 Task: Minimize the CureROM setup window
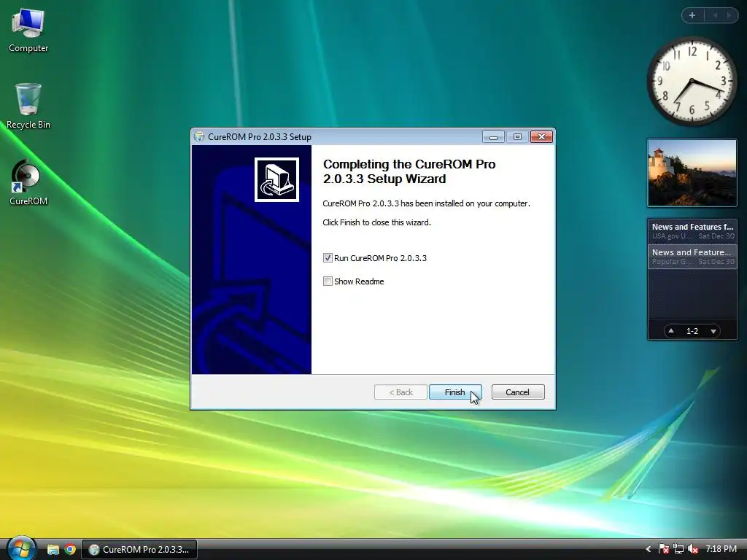494,137
